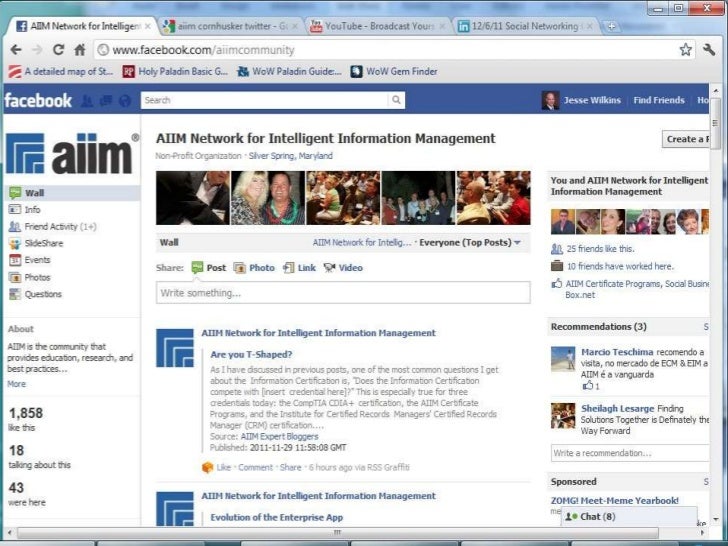Click the horizontal scrollbar thumb
728x546 pixels.
338,533
